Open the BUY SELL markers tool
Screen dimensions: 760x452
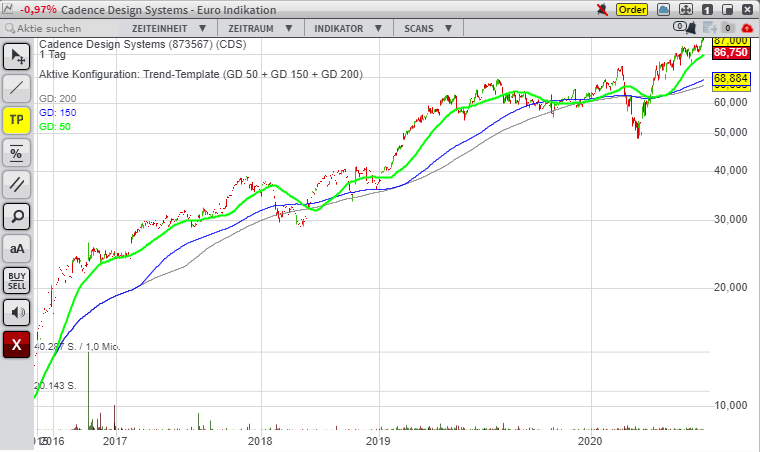16,281
